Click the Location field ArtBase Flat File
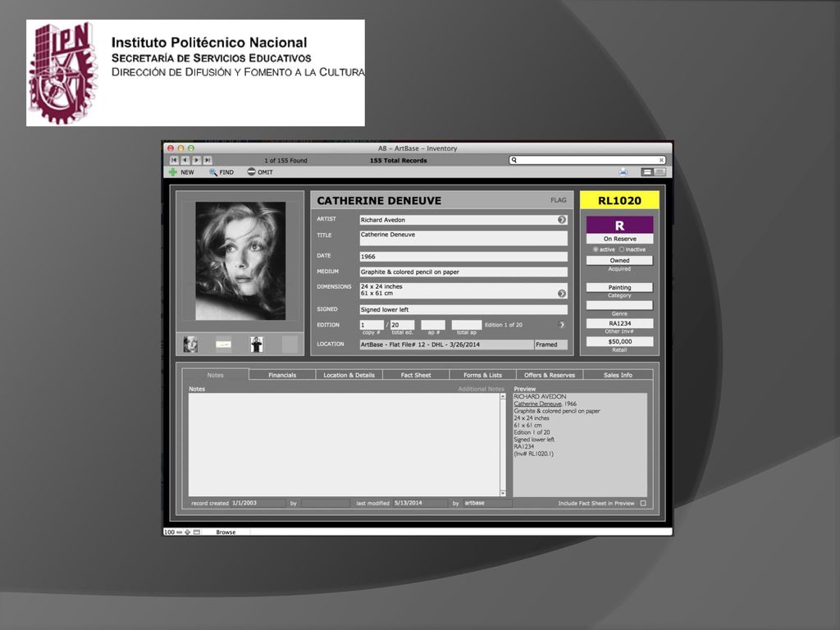 (446, 345)
